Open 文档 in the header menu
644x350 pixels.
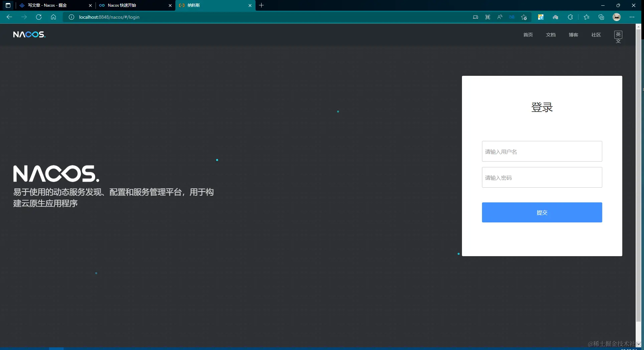[551, 35]
